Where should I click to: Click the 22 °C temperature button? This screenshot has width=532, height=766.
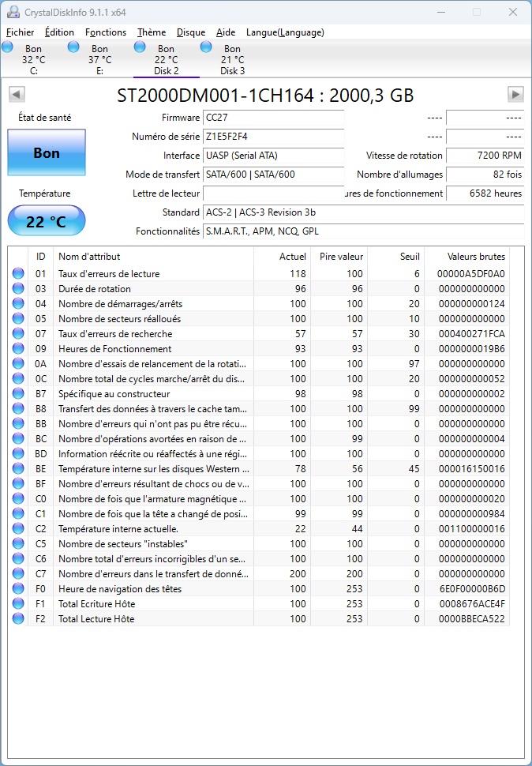(47, 221)
